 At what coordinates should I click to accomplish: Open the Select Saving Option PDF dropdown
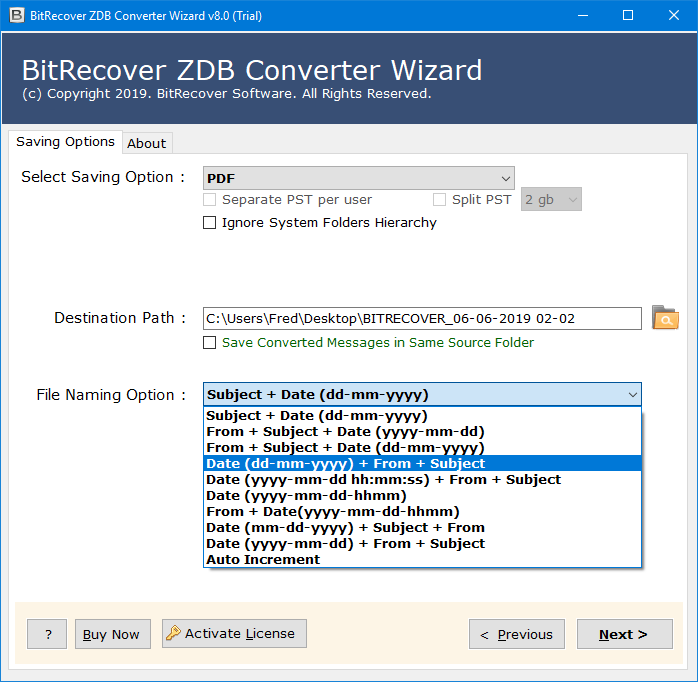point(359,178)
